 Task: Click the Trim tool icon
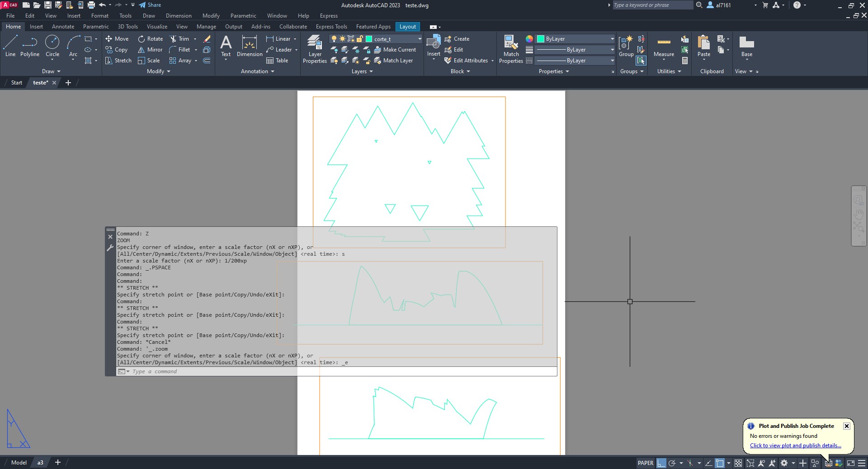[x=173, y=39]
